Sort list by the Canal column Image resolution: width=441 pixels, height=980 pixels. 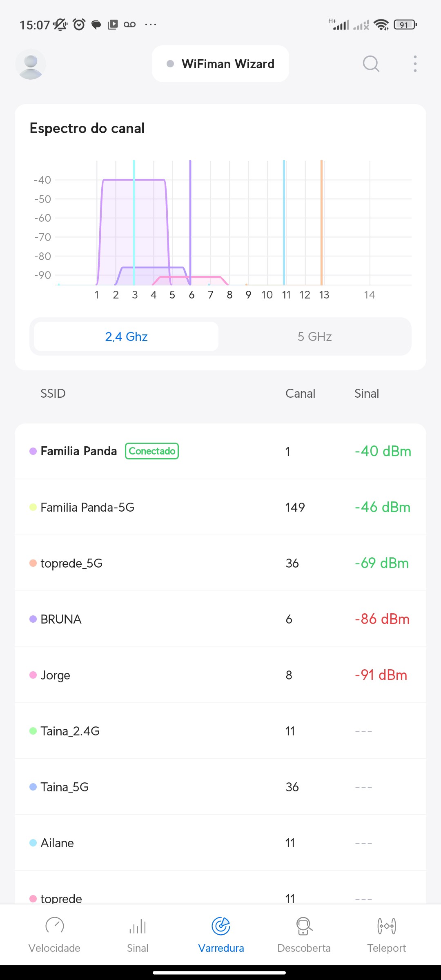[300, 394]
